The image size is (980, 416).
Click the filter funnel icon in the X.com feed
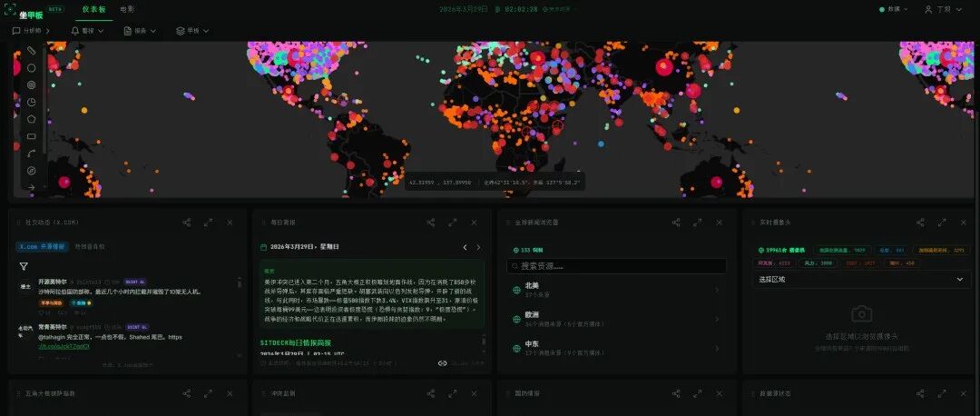23,266
